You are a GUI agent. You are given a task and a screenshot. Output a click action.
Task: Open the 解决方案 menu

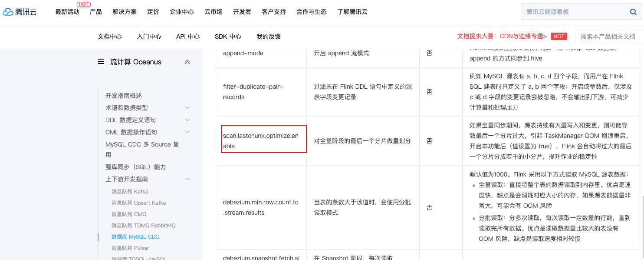tap(125, 12)
